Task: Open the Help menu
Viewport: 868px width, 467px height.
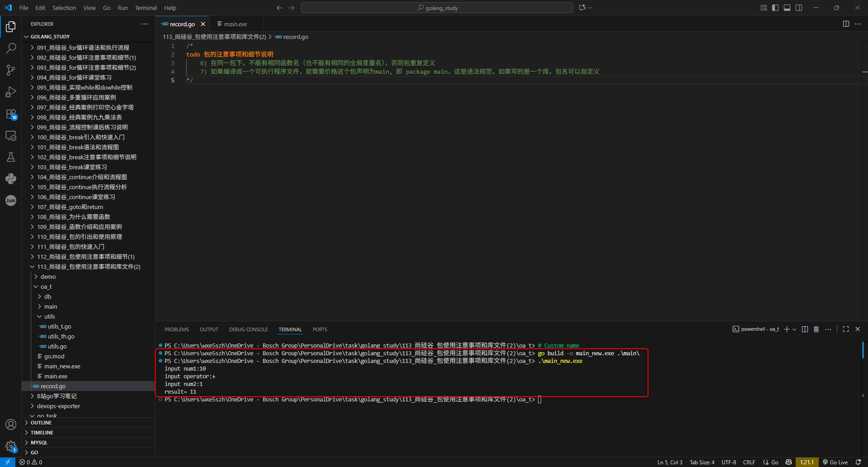Action: coord(170,8)
